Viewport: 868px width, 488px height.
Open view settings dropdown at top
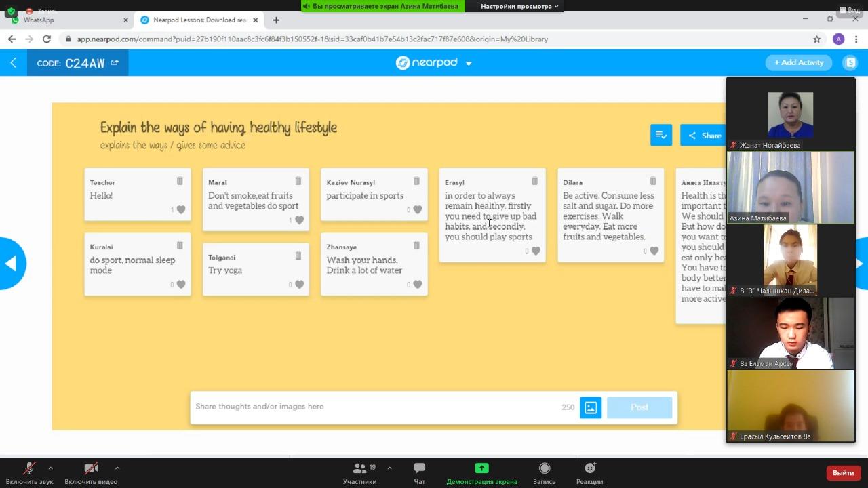click(x=519, y=6)
